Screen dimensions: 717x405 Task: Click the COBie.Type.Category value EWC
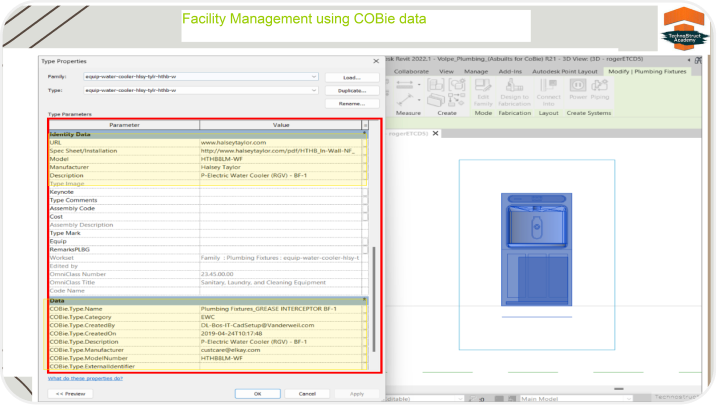[x=208, y=317]
